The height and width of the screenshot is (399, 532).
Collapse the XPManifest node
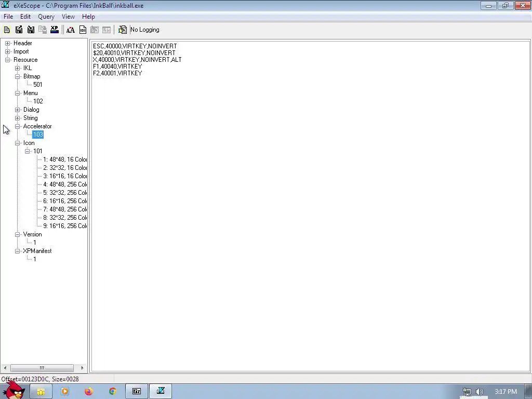coord(17,251)
